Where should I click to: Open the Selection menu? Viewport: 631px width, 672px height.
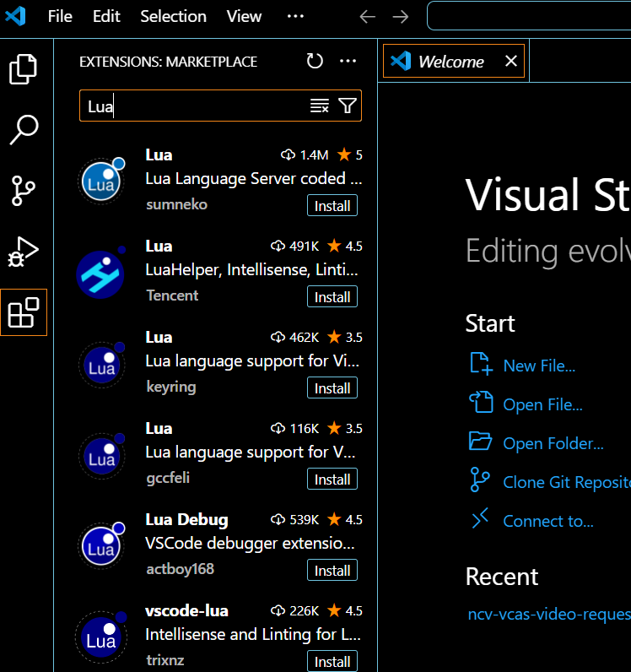[174, 16]
